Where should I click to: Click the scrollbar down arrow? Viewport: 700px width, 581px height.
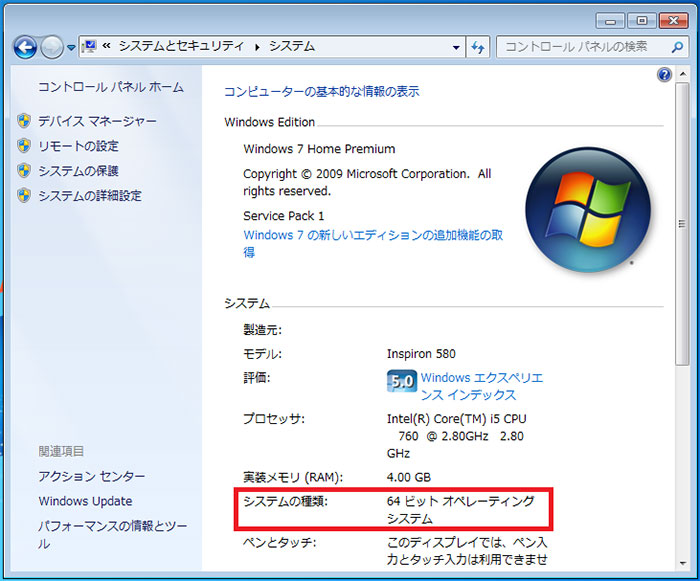tap(683, 563)
